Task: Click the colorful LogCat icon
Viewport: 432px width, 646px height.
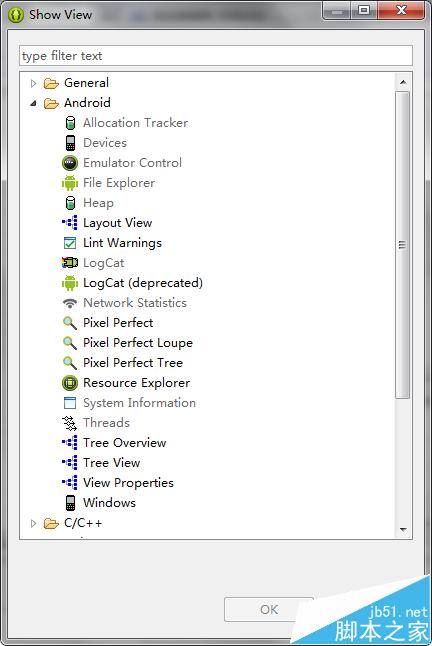Action: pyautogui.click(x=70, y=262)
